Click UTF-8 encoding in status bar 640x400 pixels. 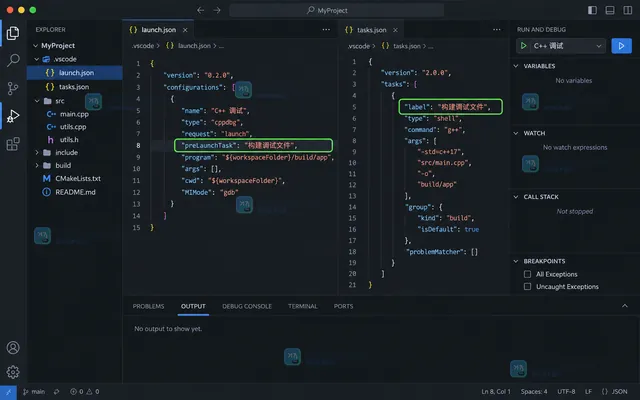[566, 392]
